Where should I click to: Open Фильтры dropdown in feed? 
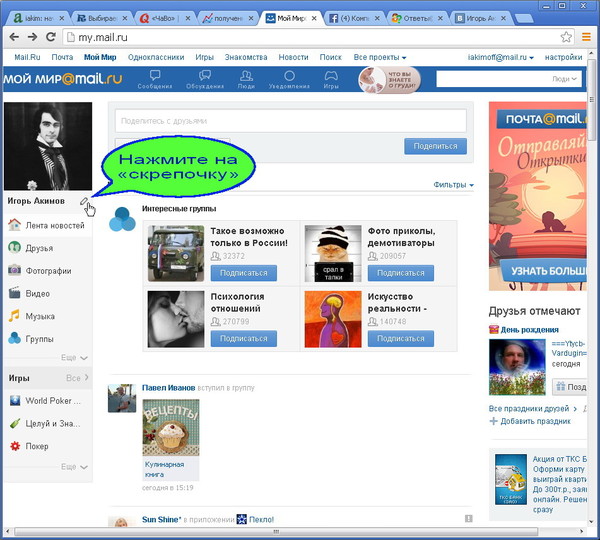[x=453, y=185]
